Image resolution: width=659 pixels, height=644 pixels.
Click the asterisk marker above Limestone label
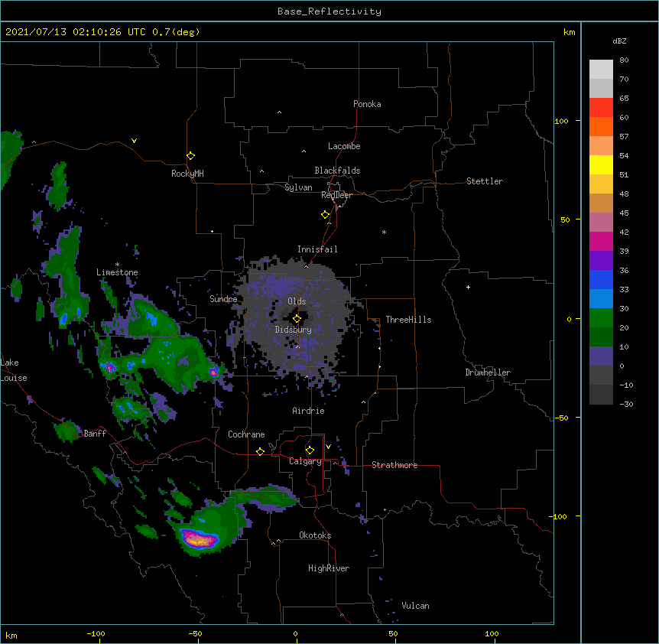(x=117, y=264)
